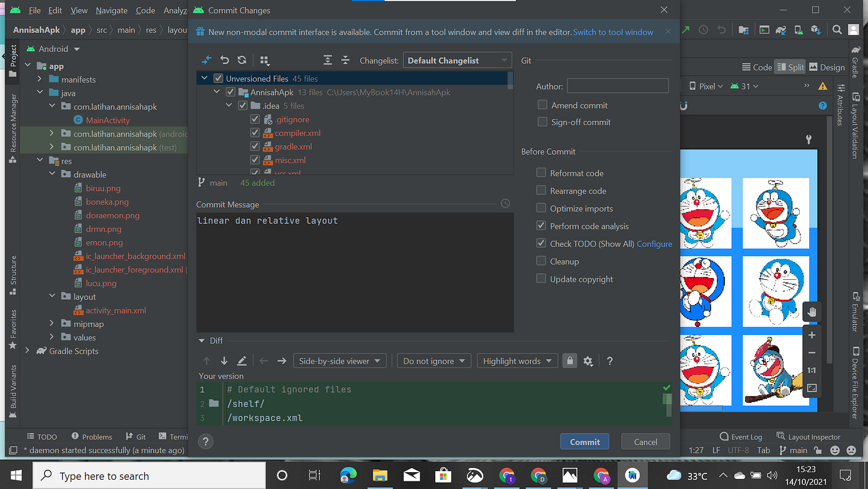Open commit message history clock icon
The height and width of the screenshot is (489, 868).
click(x=505, y=204)
